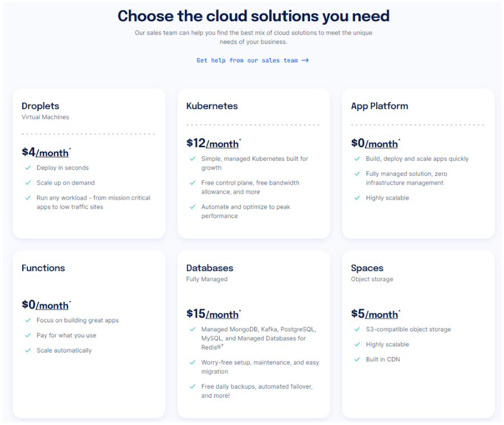
Task: Click checkmark beside 'Scale automatically'
Action: tap(28, 350)
